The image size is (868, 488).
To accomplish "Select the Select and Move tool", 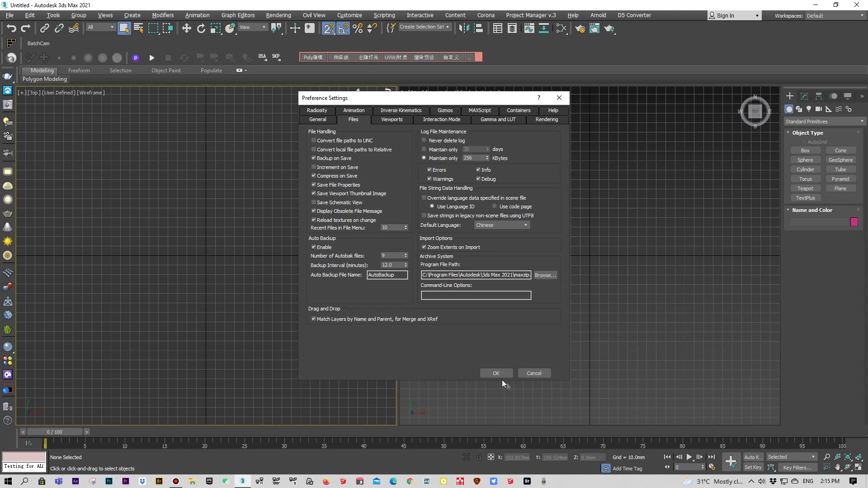I will [x=187, y=28].
